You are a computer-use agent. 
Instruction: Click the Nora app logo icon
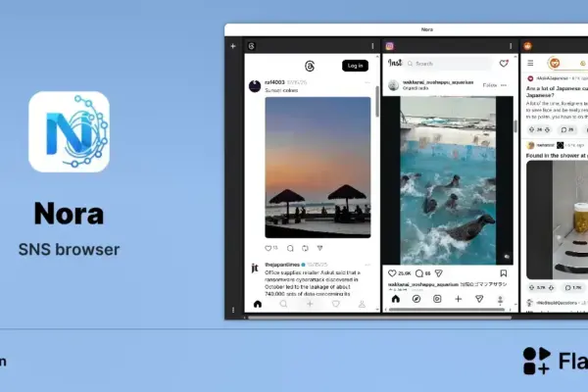(x=69, y=131)
